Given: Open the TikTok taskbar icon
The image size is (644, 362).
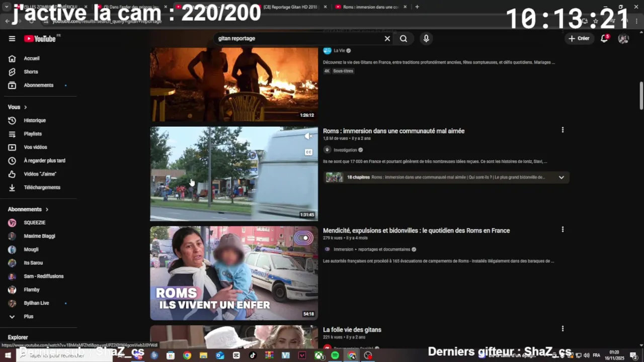Looking at the screenshot, I should tap(253, 355).
